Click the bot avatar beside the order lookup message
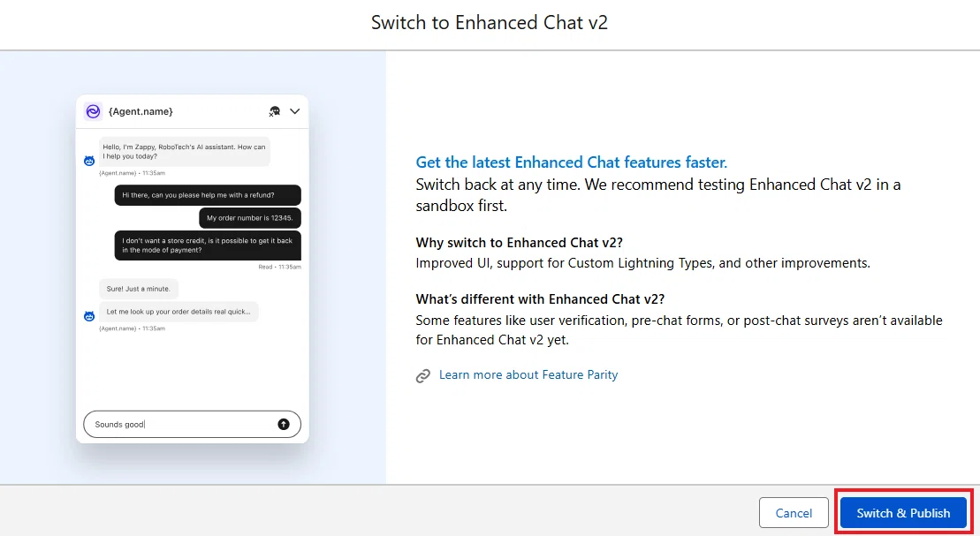 [x=89, y=316]
